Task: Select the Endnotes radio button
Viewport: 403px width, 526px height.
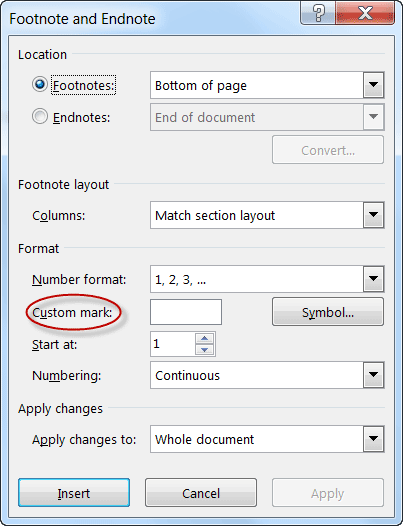Action: (40, 116)
